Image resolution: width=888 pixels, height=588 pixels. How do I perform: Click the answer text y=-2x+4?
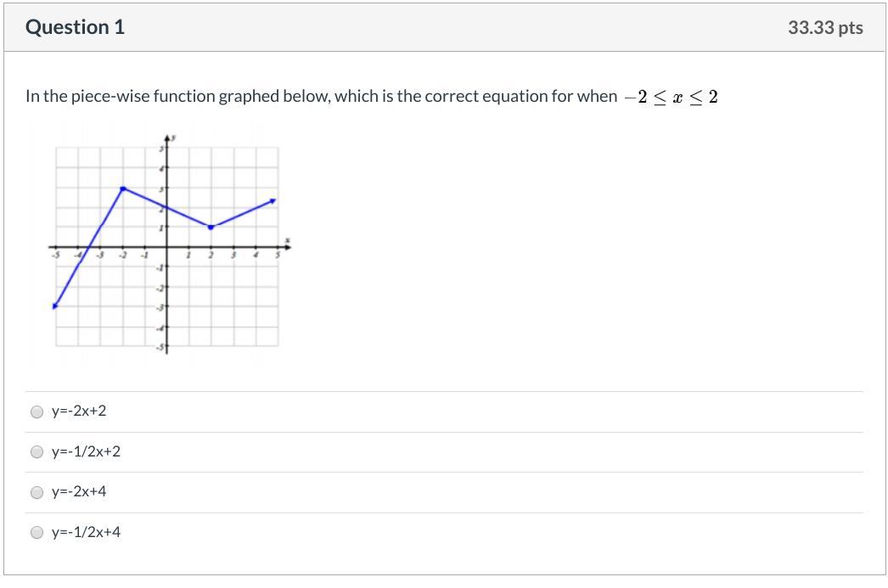click(x=79, y=492)
